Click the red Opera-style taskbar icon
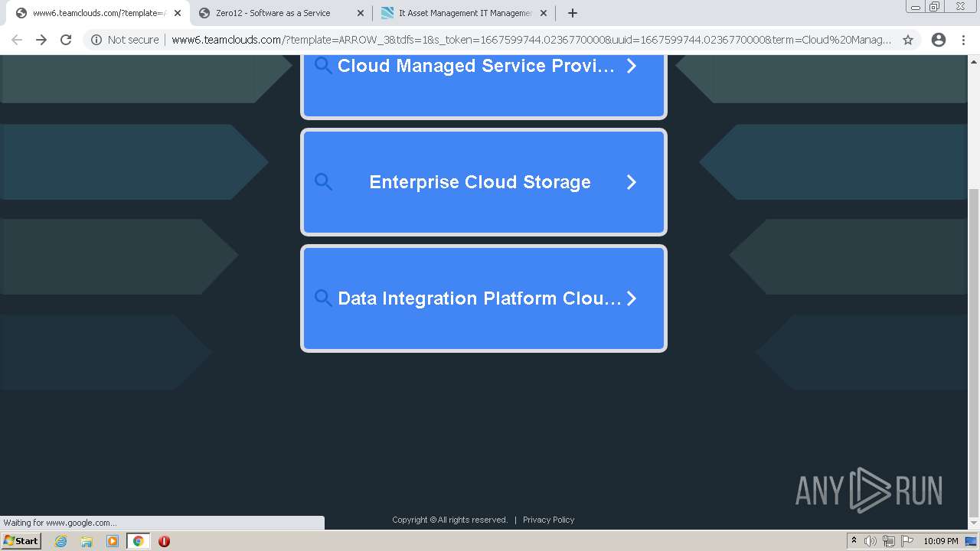 tap(164, 541)
